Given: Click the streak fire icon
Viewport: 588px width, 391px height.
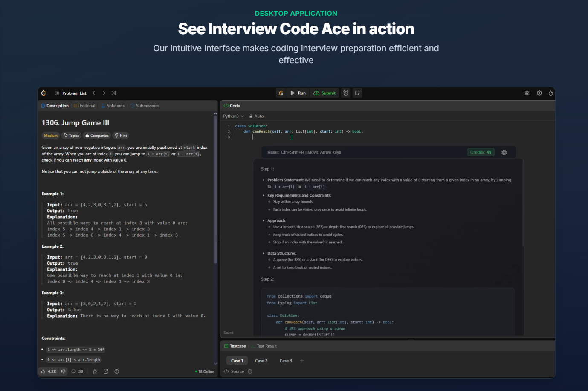Looking at the screenshot, I should pyautogui.click(x=550, y=93).
